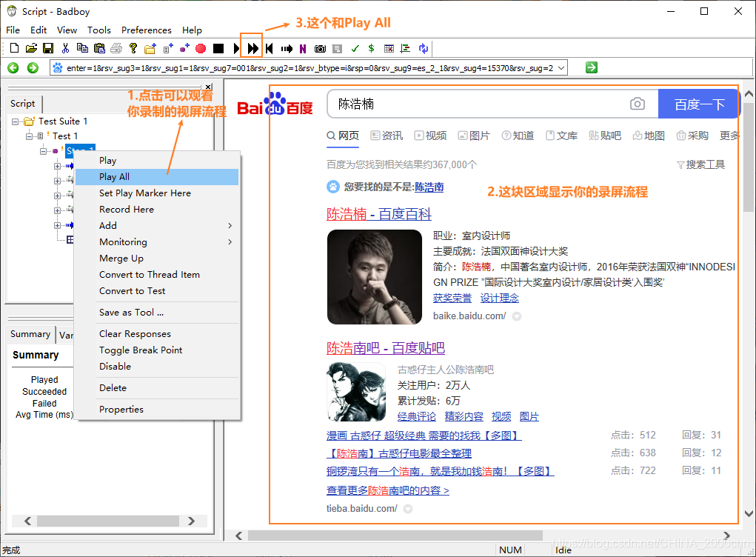Expand the Monitoring submenu
Viewport: 756px width, 557px height.
[157, 242]
